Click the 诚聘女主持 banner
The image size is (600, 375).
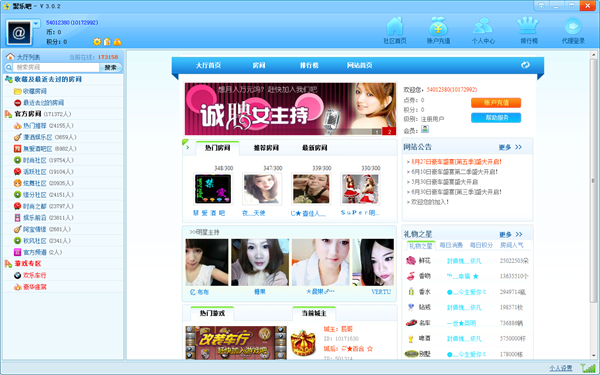click(x=290, y=109)
